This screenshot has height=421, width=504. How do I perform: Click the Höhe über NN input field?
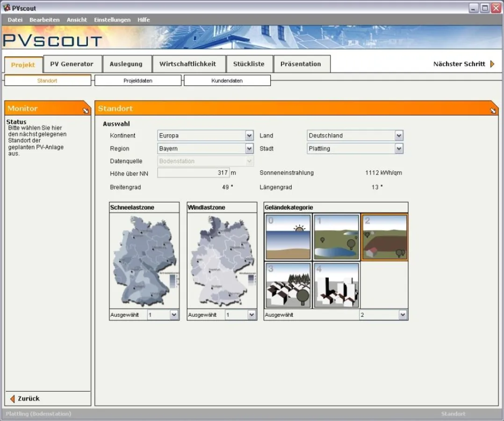(193, 173)
